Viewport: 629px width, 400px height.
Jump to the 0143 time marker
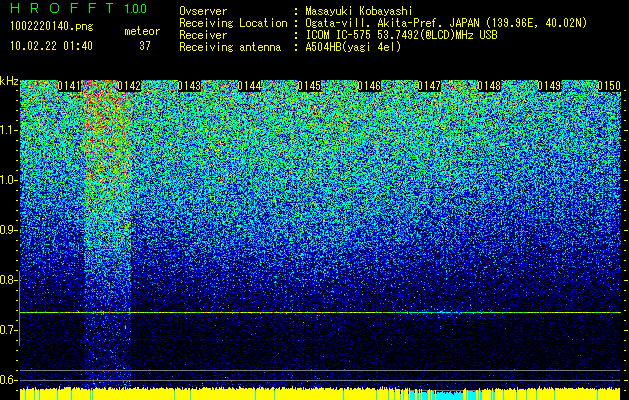click(x=189, y=86)
